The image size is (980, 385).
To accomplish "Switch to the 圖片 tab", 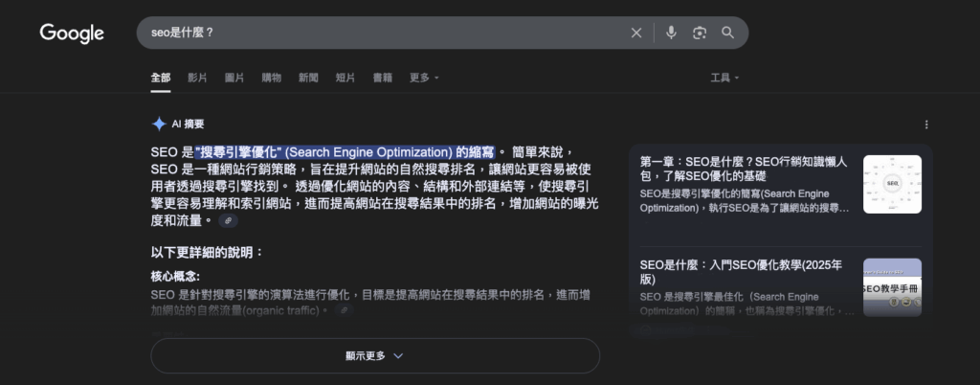I will pyautogui.click(x=234, y=78).
